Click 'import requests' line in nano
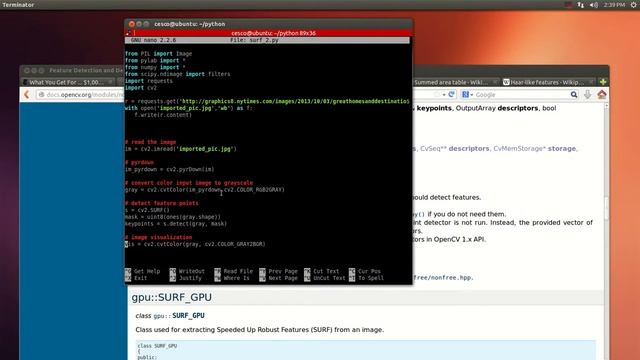Image resolution: width=640 pixels, height=360 pixels. (149, 81)
